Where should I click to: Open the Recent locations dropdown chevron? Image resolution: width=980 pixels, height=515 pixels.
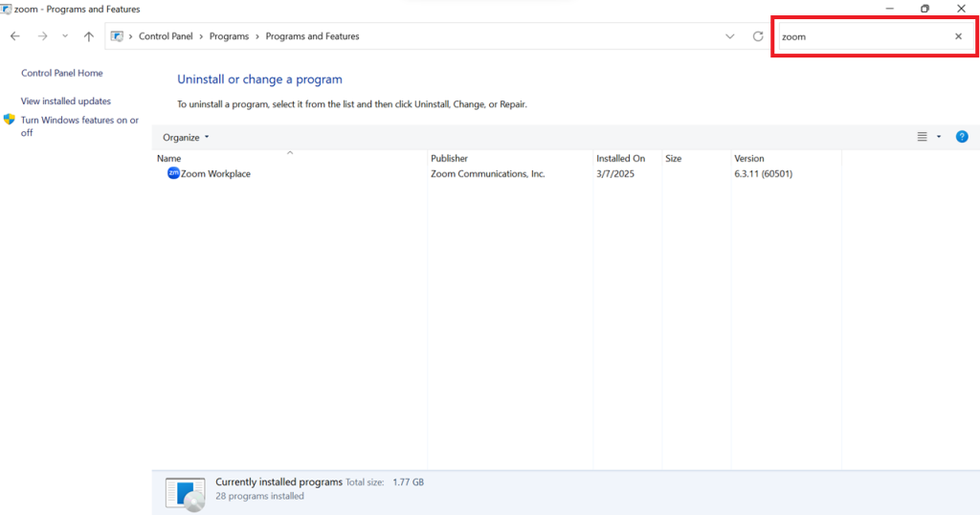tap(65, 36)
